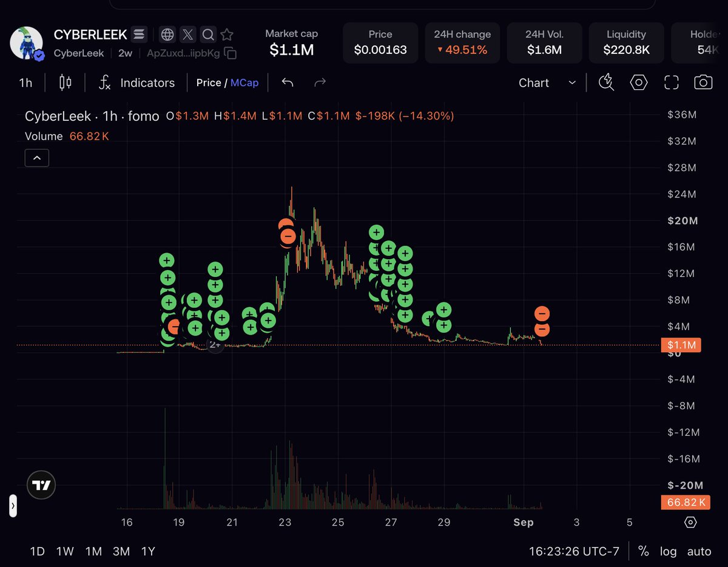Screen dimensions: 728x567
Task: Toggle log scale mode
Action: (669, 551)
